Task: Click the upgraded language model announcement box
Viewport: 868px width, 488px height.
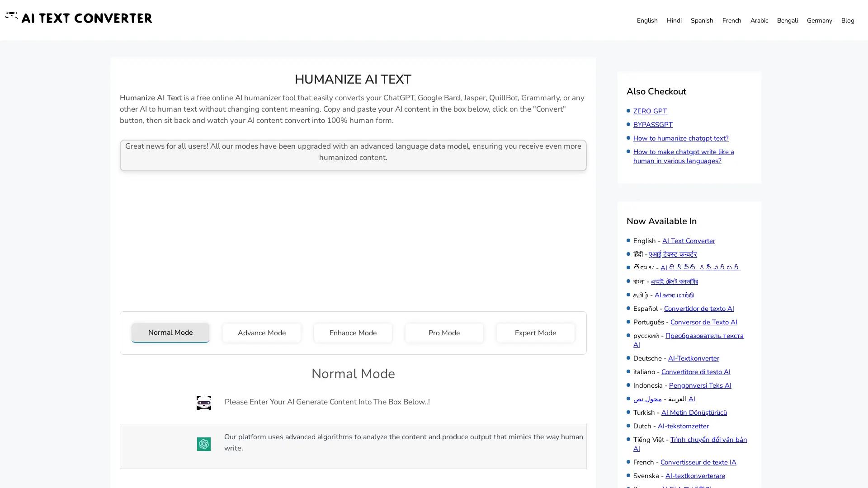Action: click(x=353, y=155)
